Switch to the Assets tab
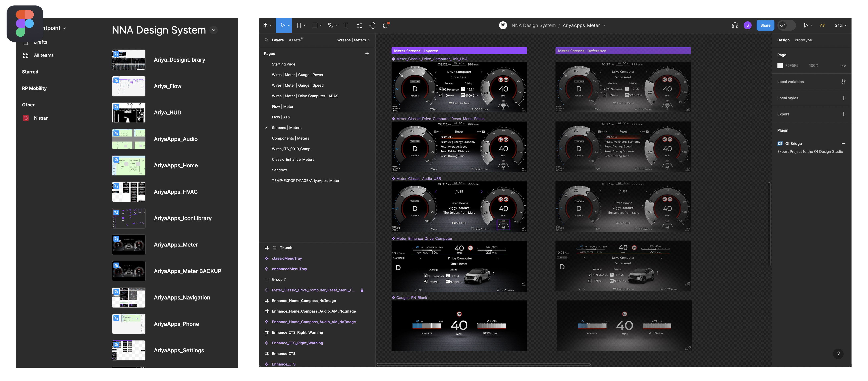This screenshot has height=381, width=868. tap(294, 40)
